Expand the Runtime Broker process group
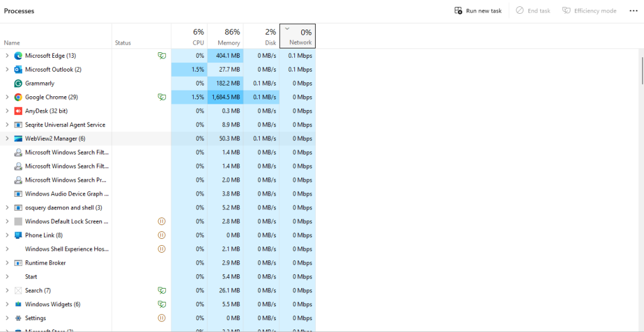 (6, 263)
